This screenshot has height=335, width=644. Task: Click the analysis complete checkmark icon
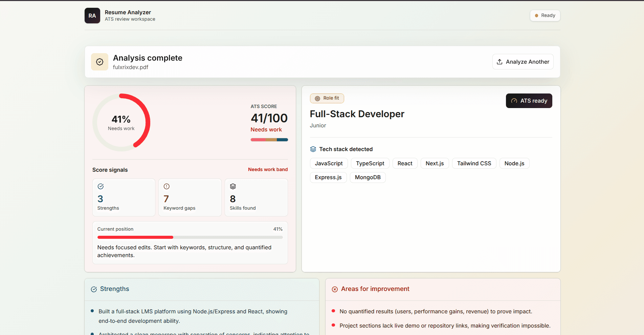pyautogui.click(x=99, y=62)
